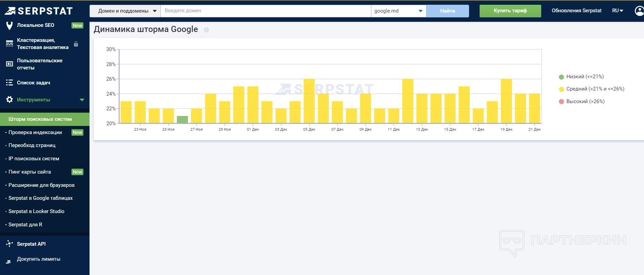This screenshot has height=275, width=644.
Task: Click the Список задач list icon
Action: click(10, 83)
